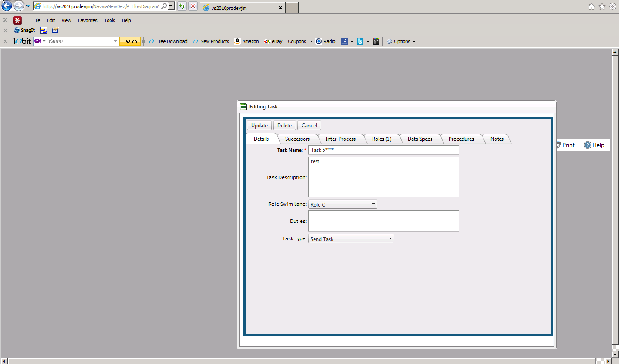Image resolution: width=619 pixels, height=364 pixels.
Task: Open the Amazon toolbar shortcut
Action: click(246, 41)
